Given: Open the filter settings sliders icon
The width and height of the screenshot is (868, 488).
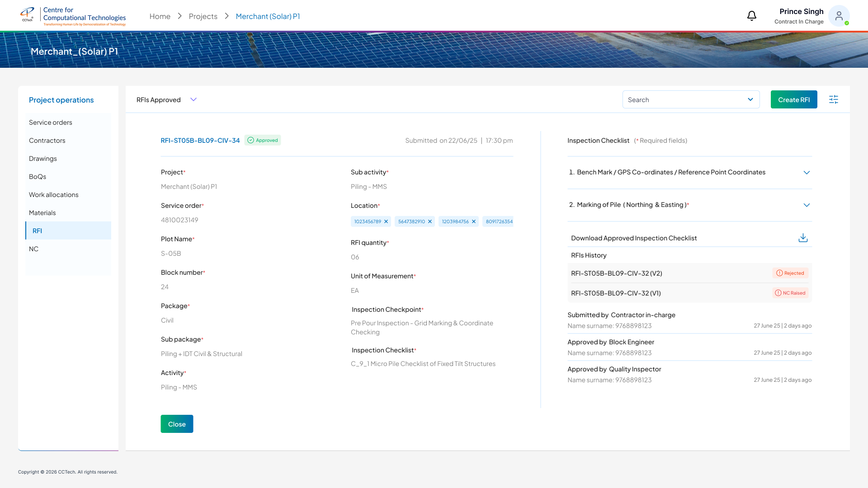Looking at the screenshot, I should (834, 99).
